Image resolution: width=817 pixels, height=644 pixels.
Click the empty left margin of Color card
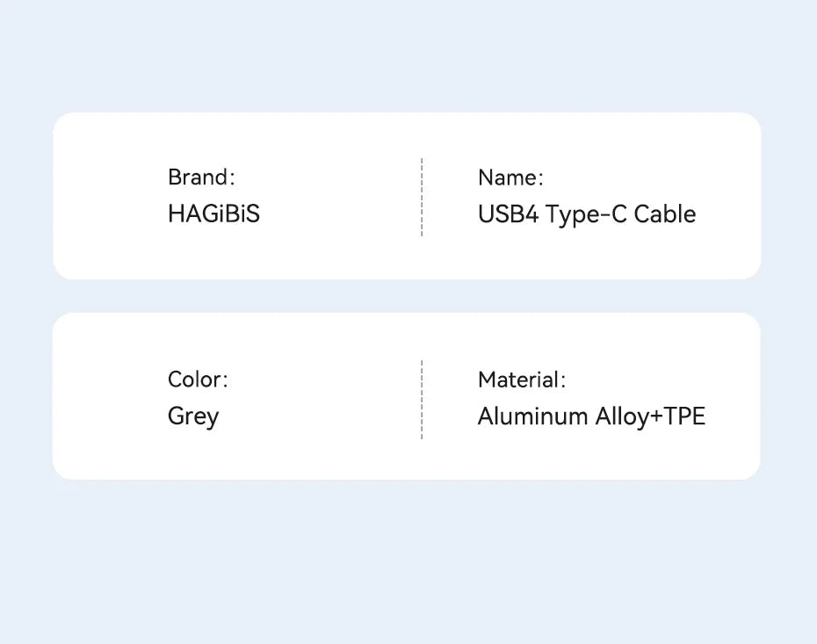point(105,397)
